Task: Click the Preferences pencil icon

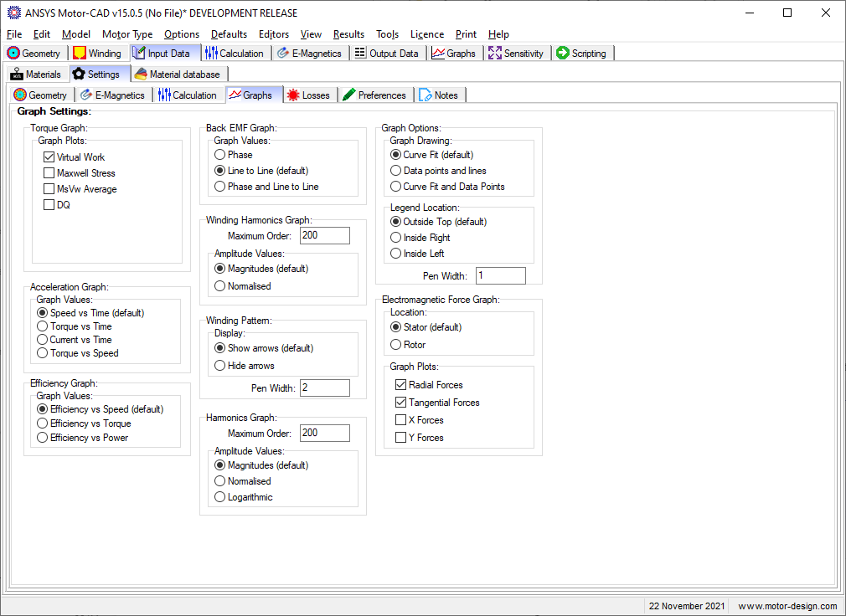Action: coord(349,95)
